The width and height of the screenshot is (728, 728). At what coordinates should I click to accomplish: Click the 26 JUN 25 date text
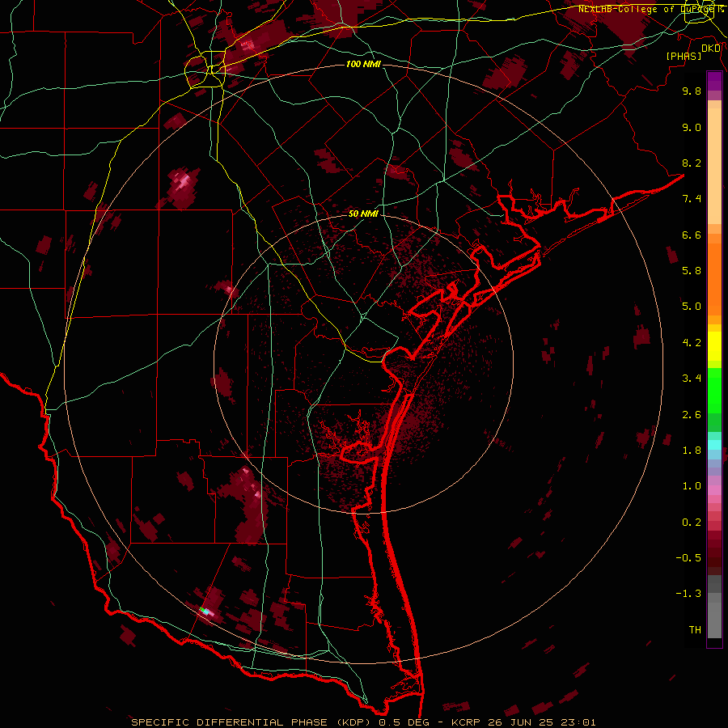coord(518,722)
